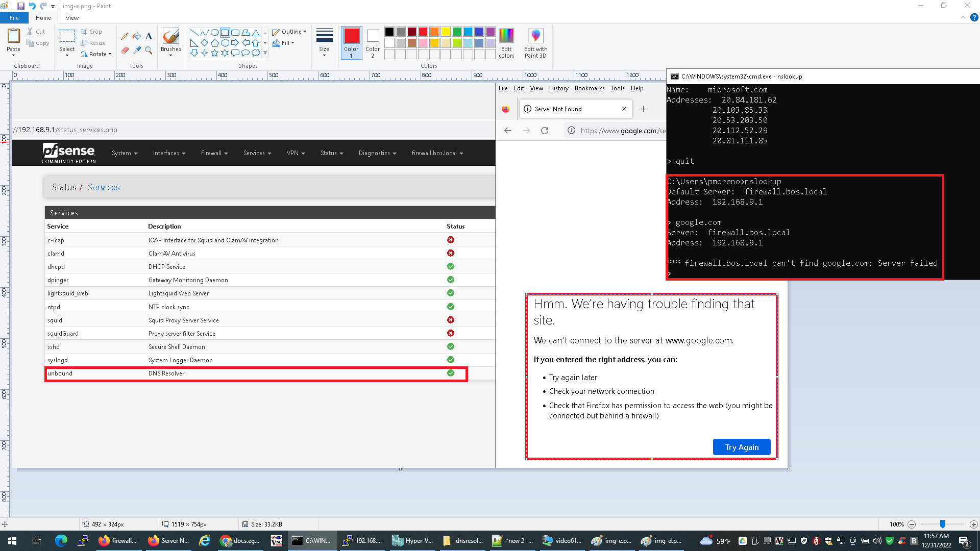Pick black color swatch
The image size is (980, 551).
click(389, 32)
